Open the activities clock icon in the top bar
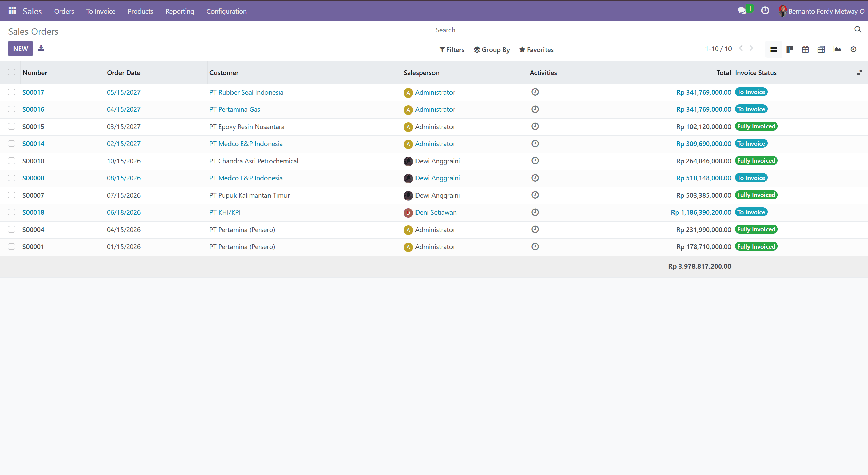The image size is (868, 475). (x=765, y=11)
